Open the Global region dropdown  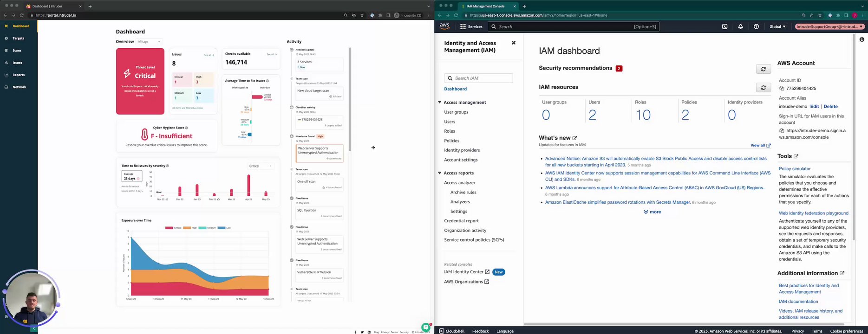(x=777, y=26)
